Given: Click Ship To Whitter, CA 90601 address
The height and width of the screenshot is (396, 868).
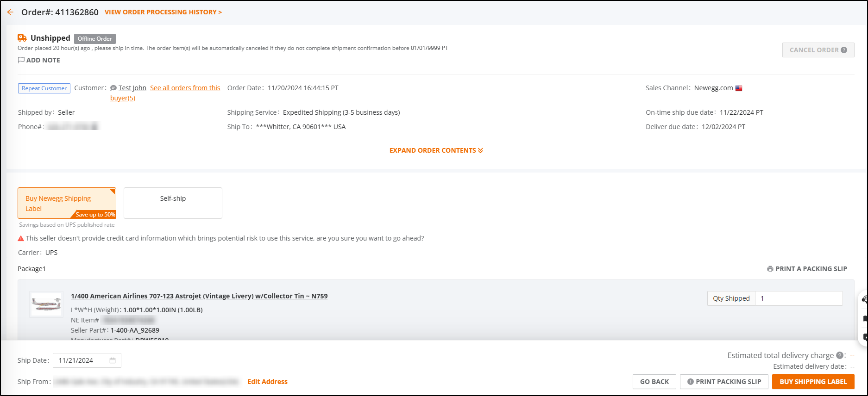Looking at the screenshot, I should click(x=301, y=127).
